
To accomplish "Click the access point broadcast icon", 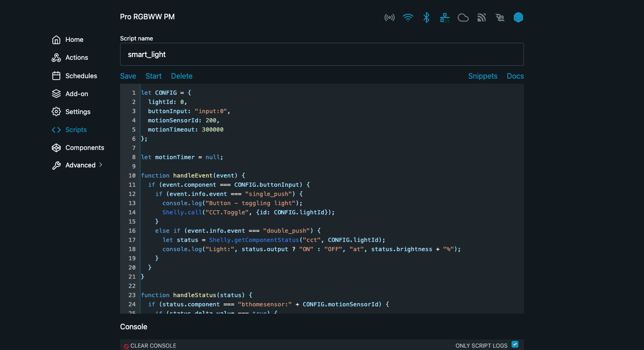I will click(390, 17).
